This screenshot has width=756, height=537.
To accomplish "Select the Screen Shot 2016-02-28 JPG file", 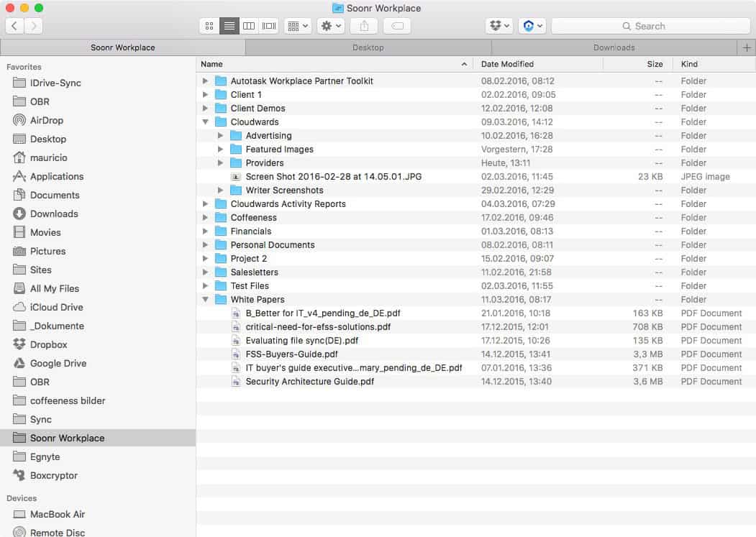I will click(476, 176).
